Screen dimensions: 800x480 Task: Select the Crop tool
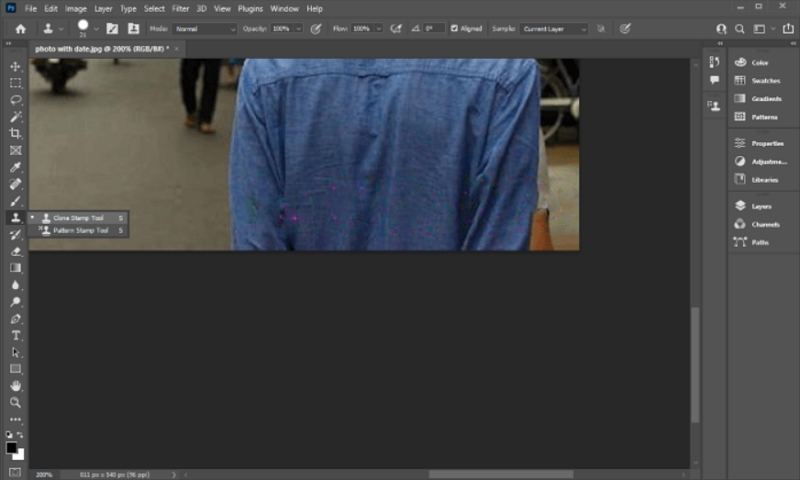pyautogui.click(x=15, y=133)
